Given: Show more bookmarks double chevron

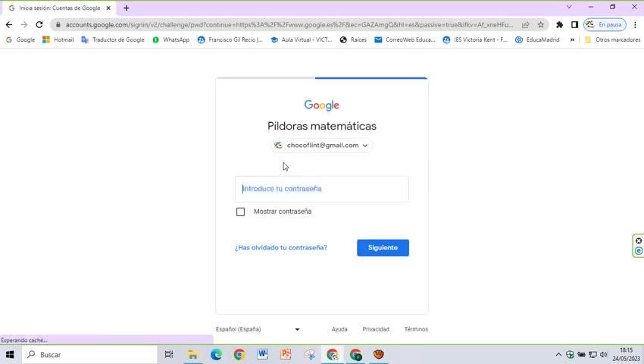Looking at the screenshot, I should click(x=572, y=40).
